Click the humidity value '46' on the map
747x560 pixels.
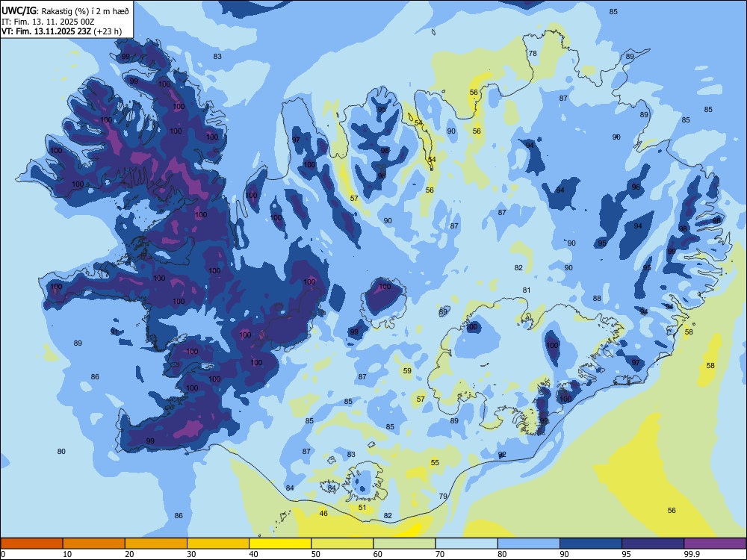point(323,514)
